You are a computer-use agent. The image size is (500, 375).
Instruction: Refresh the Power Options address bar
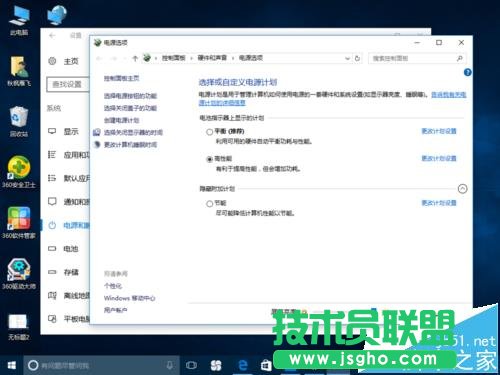pyautogui.click(x=357, y=58)
